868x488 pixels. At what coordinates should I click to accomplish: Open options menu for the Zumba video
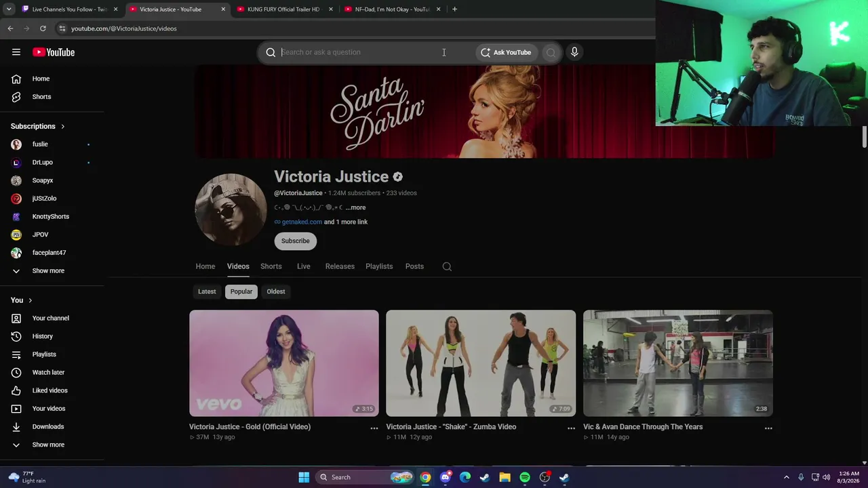571,428
